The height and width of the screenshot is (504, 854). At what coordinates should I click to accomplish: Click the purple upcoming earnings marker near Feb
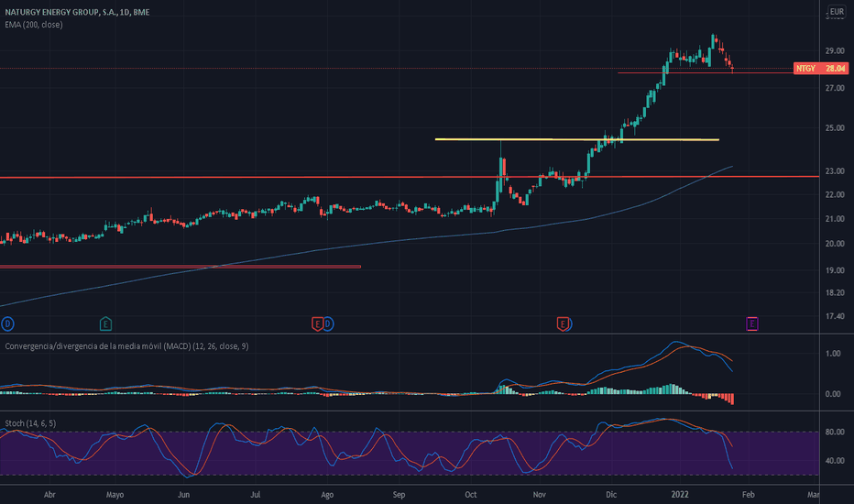pos(751,324)
